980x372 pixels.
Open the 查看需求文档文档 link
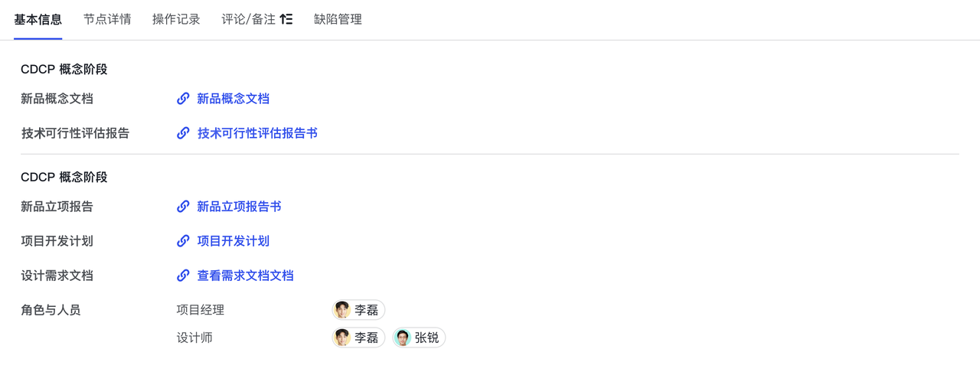coord(245,276)
